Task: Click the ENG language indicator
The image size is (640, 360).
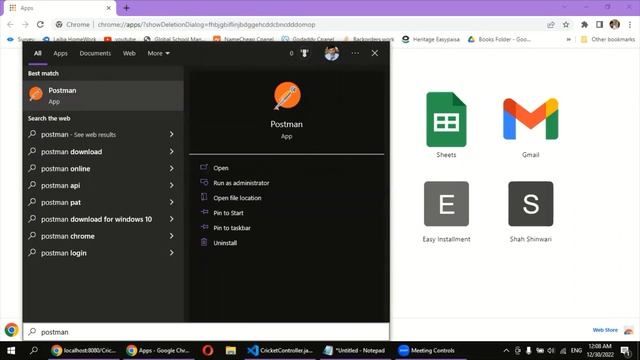Action: point(576,350)
